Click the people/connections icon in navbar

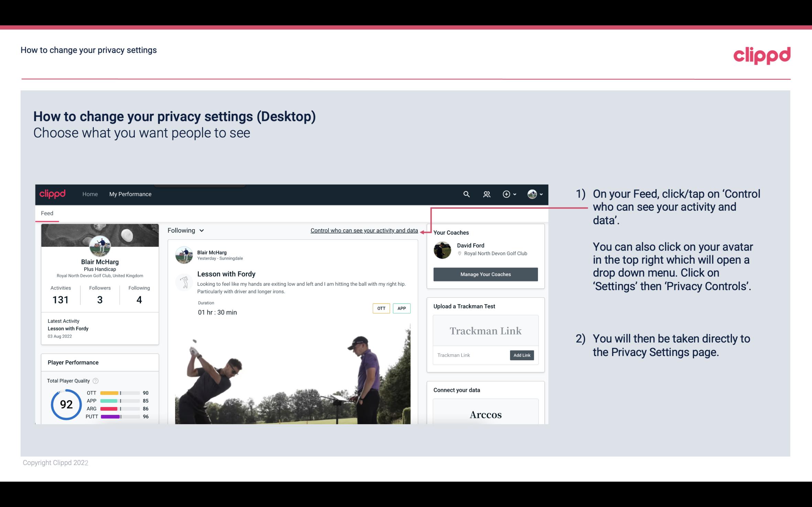point(486,194)
